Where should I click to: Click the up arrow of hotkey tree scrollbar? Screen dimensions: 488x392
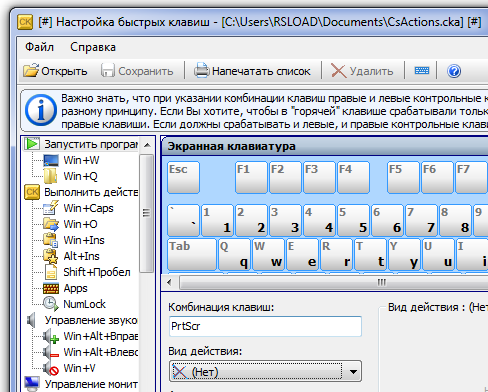click(147, 145)
